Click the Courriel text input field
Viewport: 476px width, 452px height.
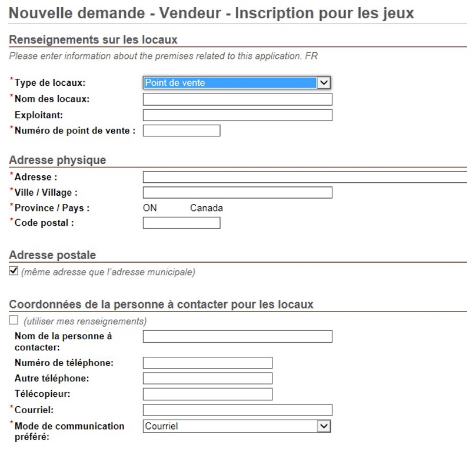point(237,410)
